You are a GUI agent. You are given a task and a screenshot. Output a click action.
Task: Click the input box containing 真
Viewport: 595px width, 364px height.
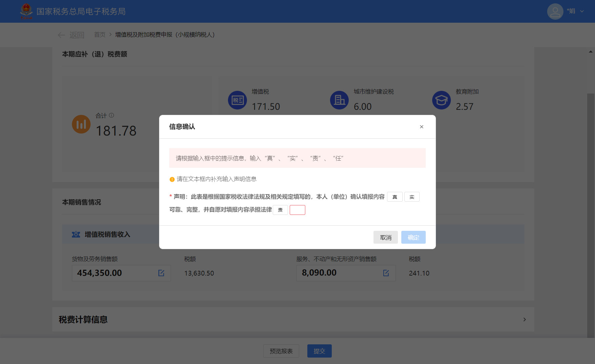395,197
